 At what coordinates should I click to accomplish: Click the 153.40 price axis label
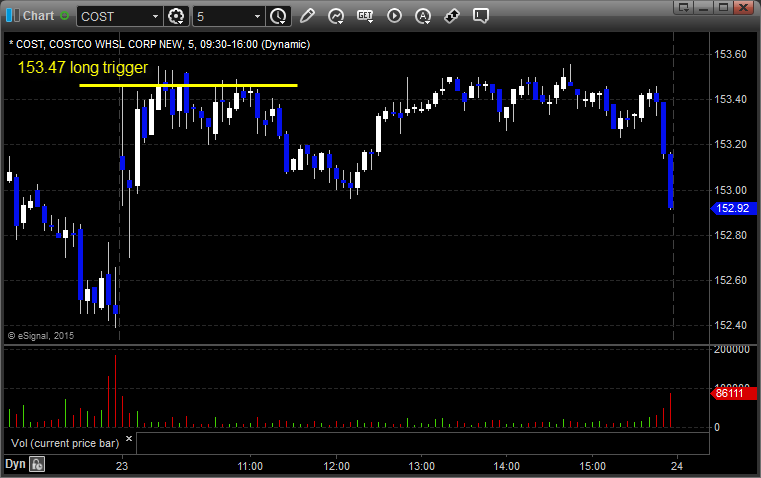(x=730, y=99)
